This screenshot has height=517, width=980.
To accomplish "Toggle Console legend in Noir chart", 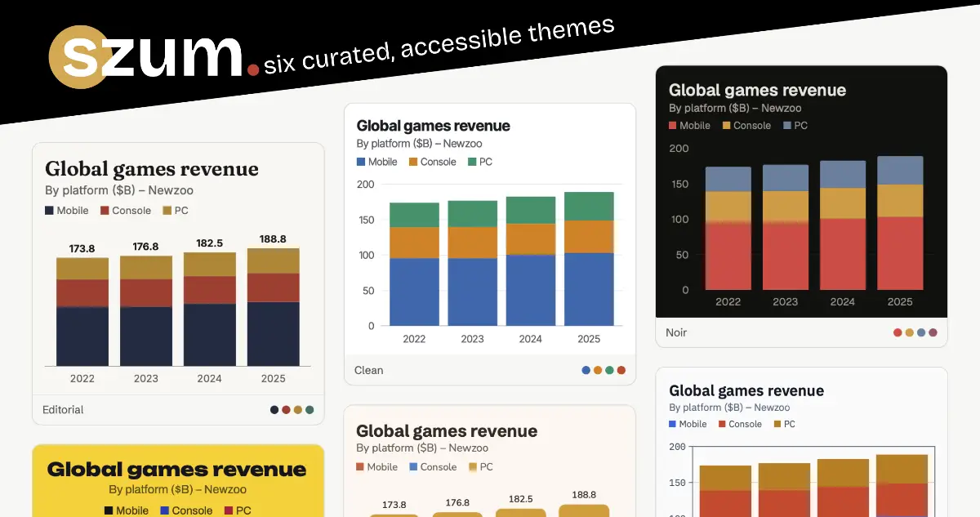I will (746, 126).
